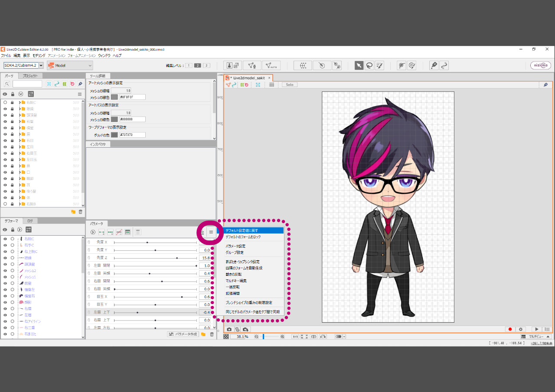The image size is (555, 392).
Task: Expand the 輪郭 folder in parts
Action: (20, 178)
